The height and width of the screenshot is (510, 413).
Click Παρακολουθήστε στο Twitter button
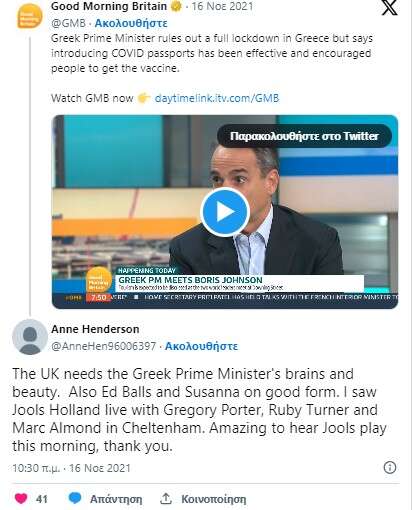(304, 136)
